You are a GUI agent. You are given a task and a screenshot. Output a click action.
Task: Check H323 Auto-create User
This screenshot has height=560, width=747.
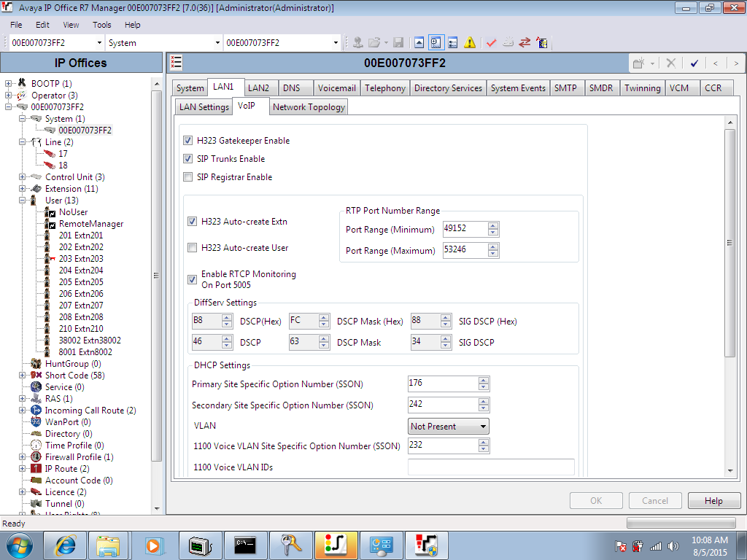click(192, 248)
